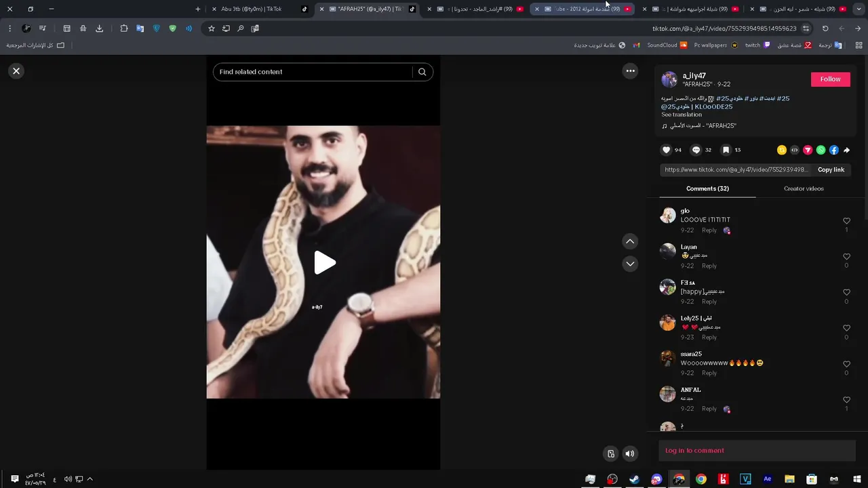
Task: Share via the yellow repost icon
Action: coord(782,150)
